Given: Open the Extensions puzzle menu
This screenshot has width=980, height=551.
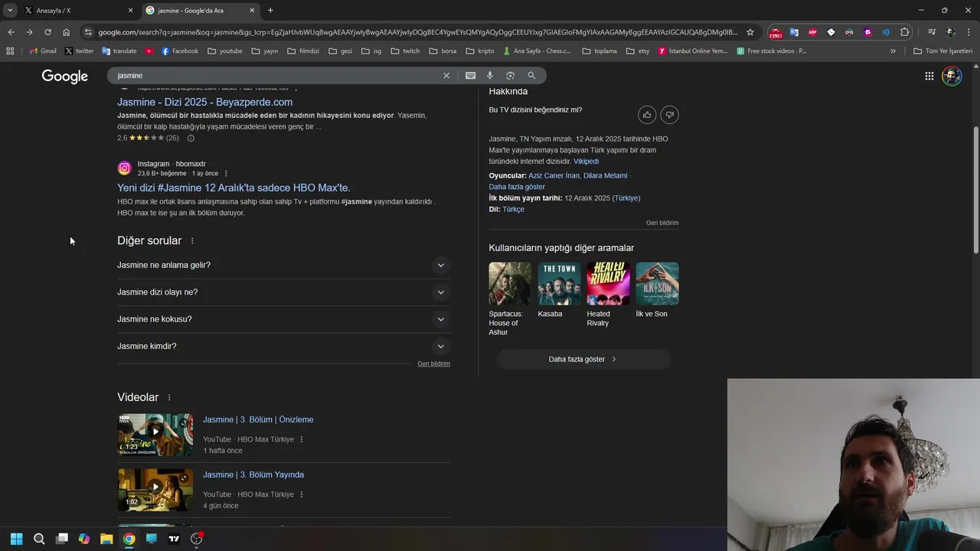Looking at the screenshot, I should coord(905,32).
